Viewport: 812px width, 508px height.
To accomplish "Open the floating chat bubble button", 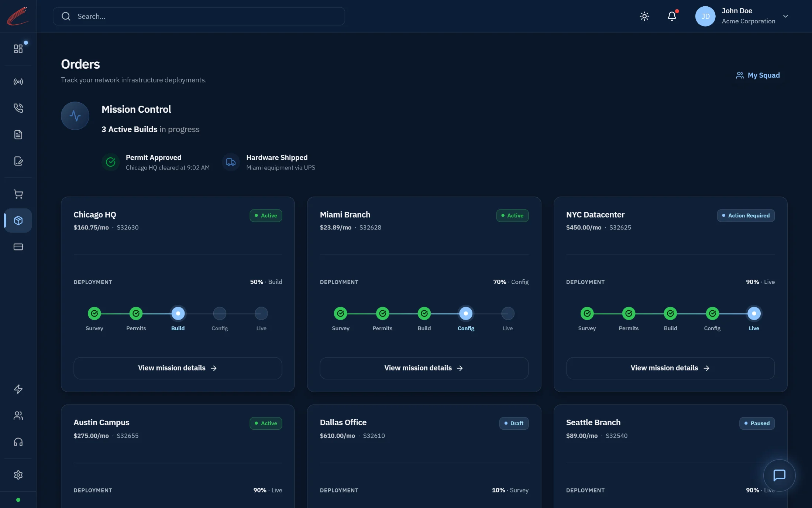I will click(779, 475).
